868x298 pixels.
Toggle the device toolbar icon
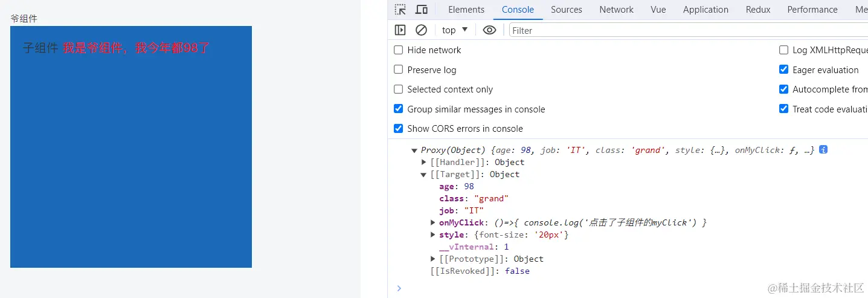pos(422,10)
